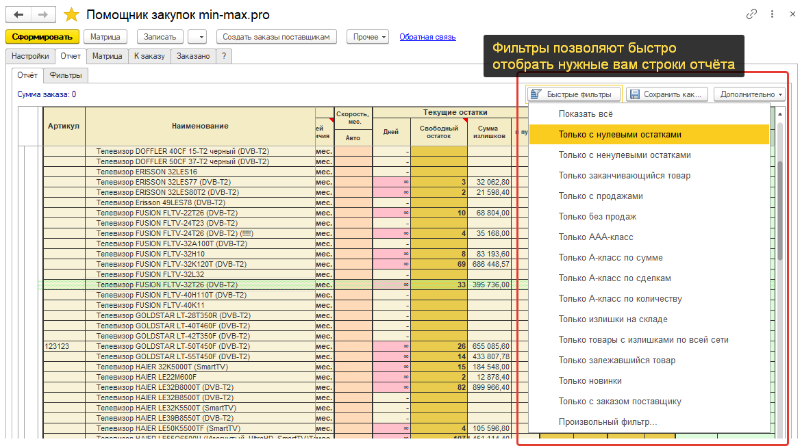Image resolution: width=803 pixels, height=446 pixels.
Task: Click the Сохранить как... button with diskette
Action: pos(667,94)
